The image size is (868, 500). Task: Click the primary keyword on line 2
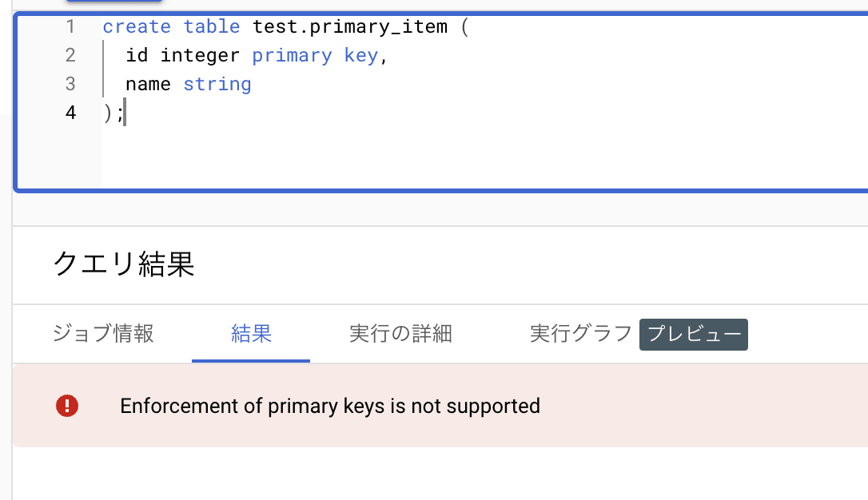coord(292,55)
